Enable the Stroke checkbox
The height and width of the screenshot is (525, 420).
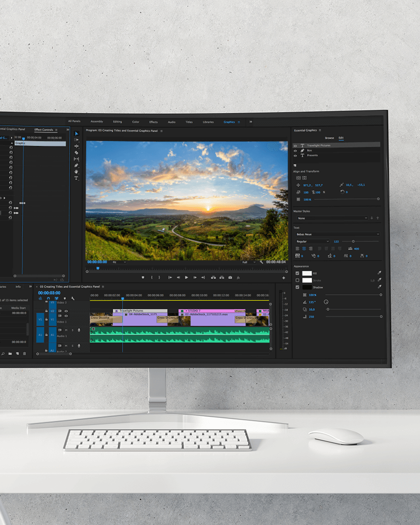click(x=297, y=280)
